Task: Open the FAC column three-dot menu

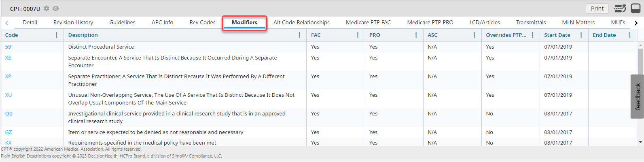Action: (x=358, y=35)
